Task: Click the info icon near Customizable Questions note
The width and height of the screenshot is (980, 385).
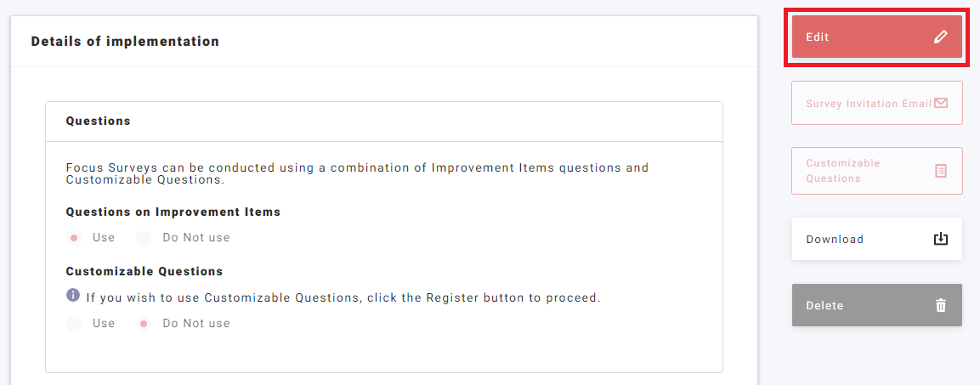Action: 73,296
